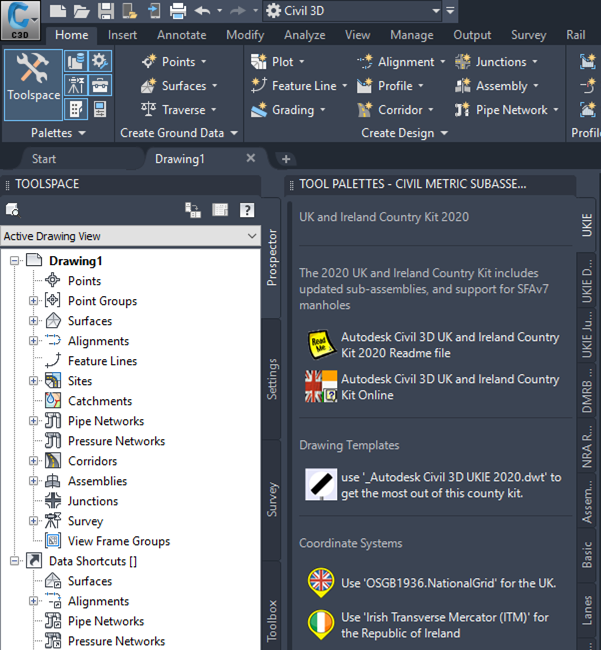
Task: Save the drawing with the floppy icon
Action: (x=106, y=11)
